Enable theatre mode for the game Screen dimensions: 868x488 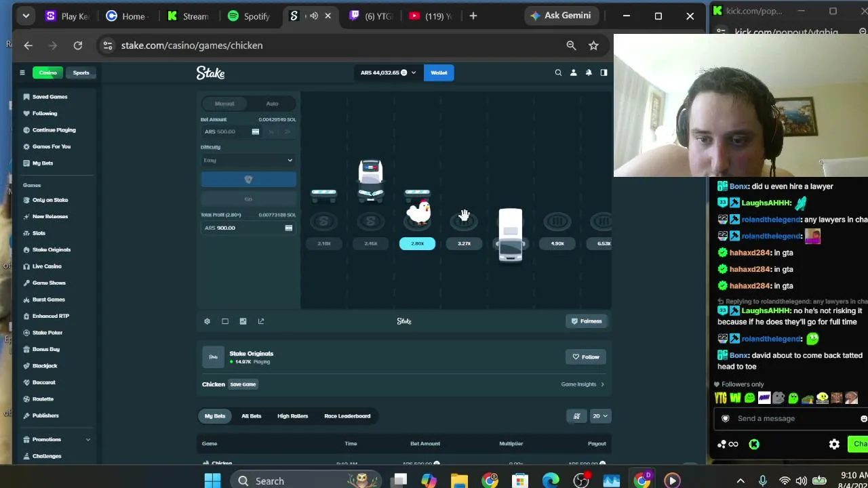[225, 321]
